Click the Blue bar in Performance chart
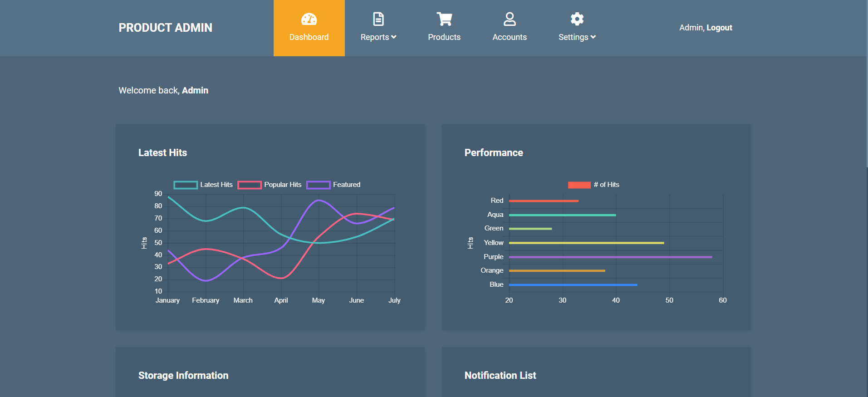Viewport: 868px width, 397px height. [x=573, y=285]
